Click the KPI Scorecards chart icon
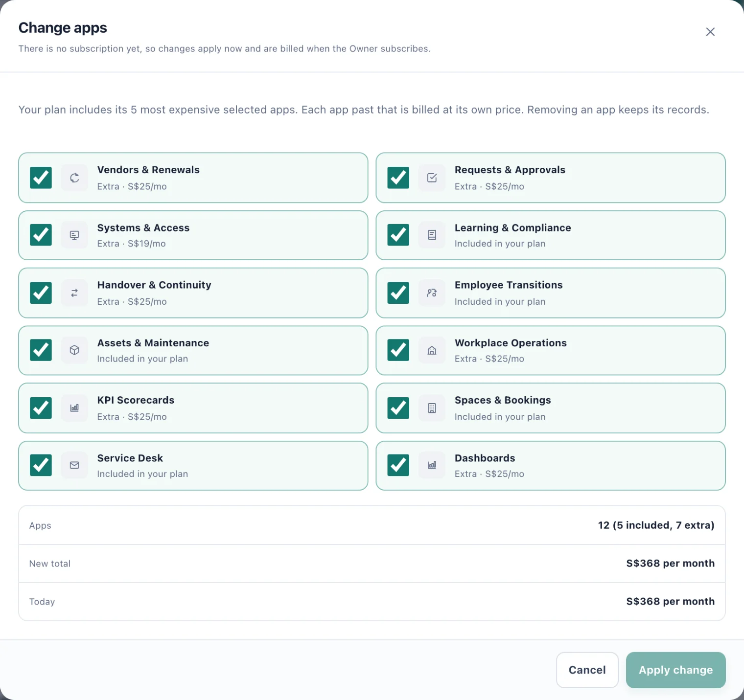 pyautogui.click(x=74, y=408)
